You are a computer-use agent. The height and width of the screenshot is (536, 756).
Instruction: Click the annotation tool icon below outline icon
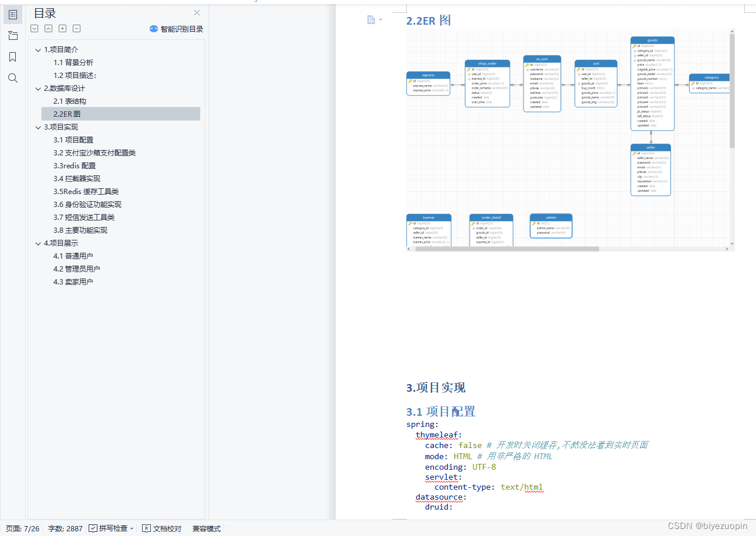click(x=13, y=35)
